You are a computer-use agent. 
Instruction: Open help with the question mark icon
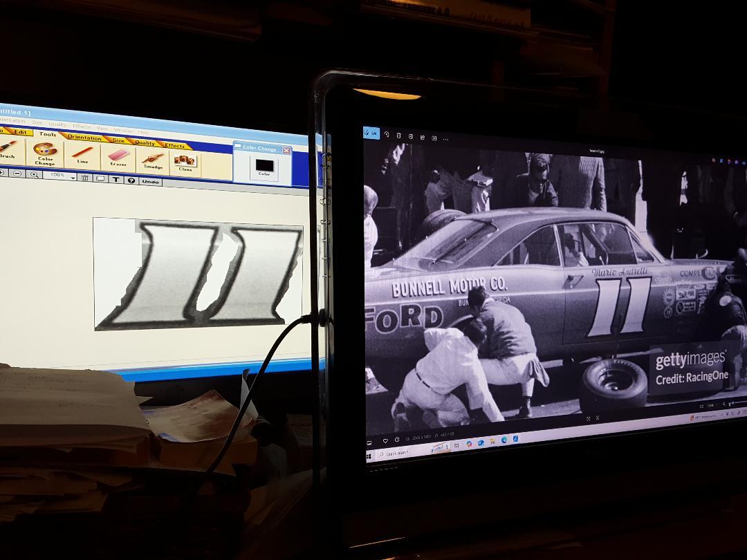click(x=131, y=180)
